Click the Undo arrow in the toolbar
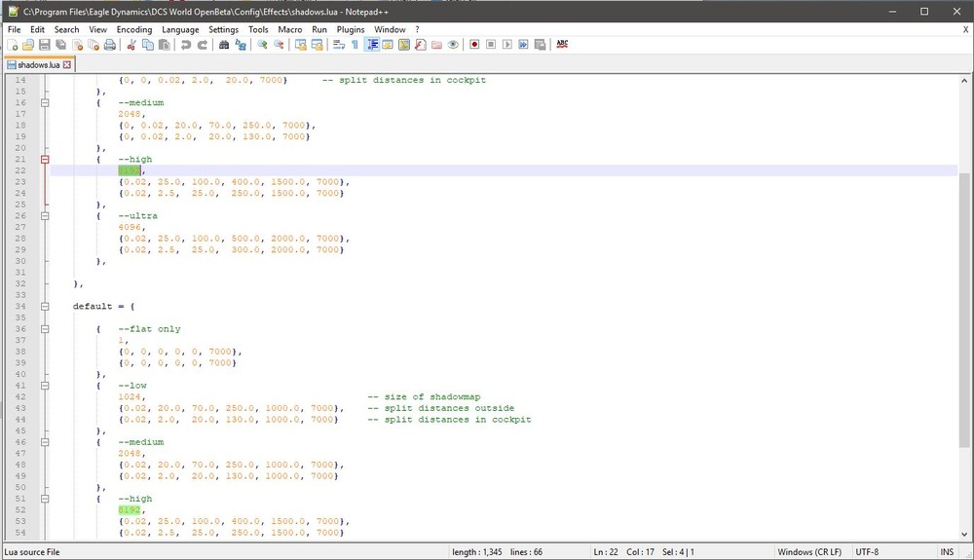The image size is (974, 560). pyautogui.click(x=186, y=45)
